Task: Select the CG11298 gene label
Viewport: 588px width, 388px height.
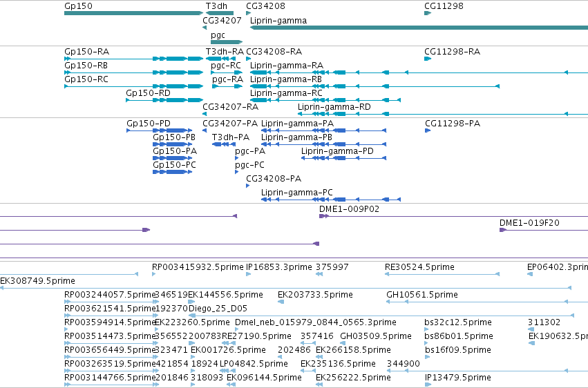Action: tap(444, 6)
